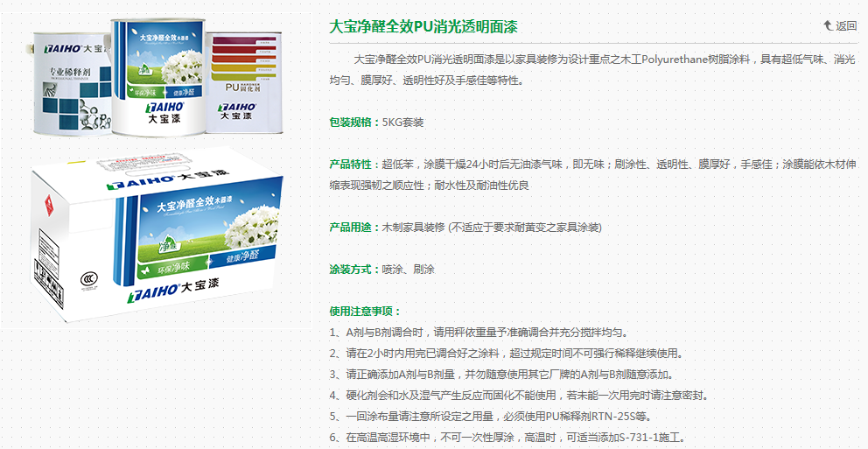Select the label 包装规格：

(x=355, y=123)
